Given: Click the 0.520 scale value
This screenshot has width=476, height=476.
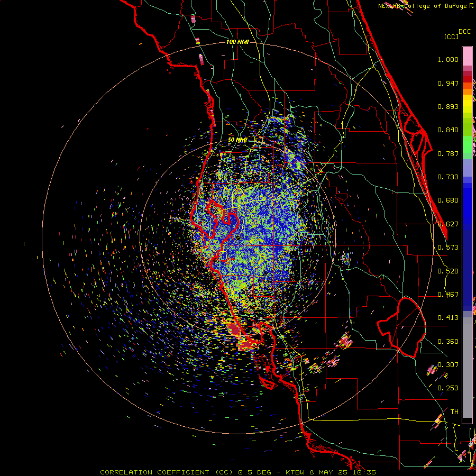Looking at the screenshot, I should [x=448, y=271].
